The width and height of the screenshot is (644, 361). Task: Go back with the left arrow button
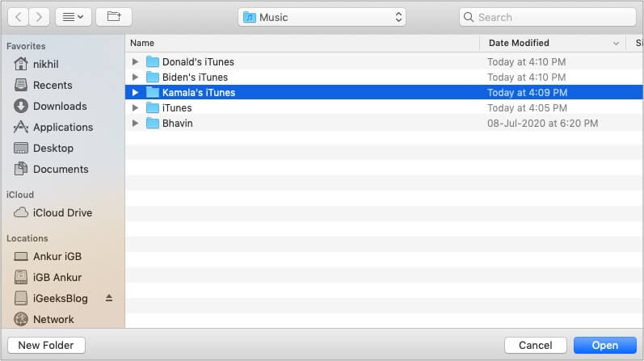[19, 17]
